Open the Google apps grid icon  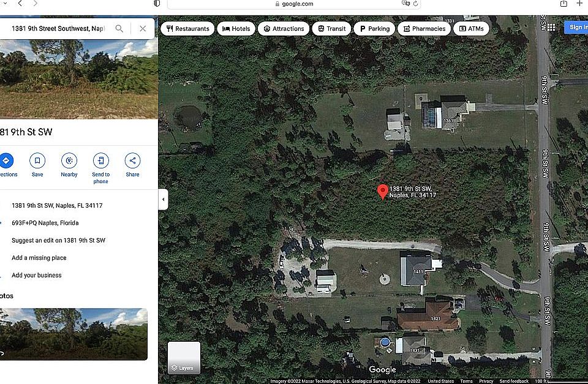coord(551,28)
